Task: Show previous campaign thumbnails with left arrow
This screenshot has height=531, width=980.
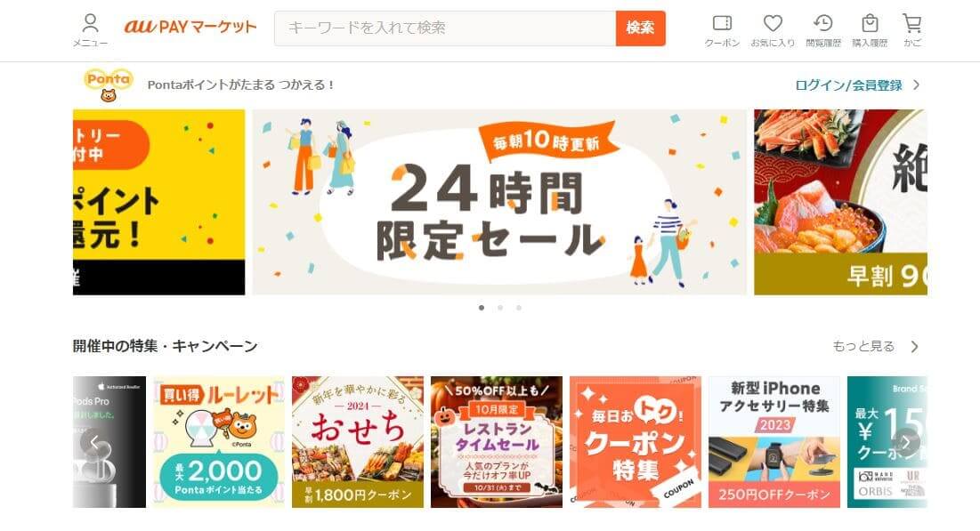Action: 93,442
